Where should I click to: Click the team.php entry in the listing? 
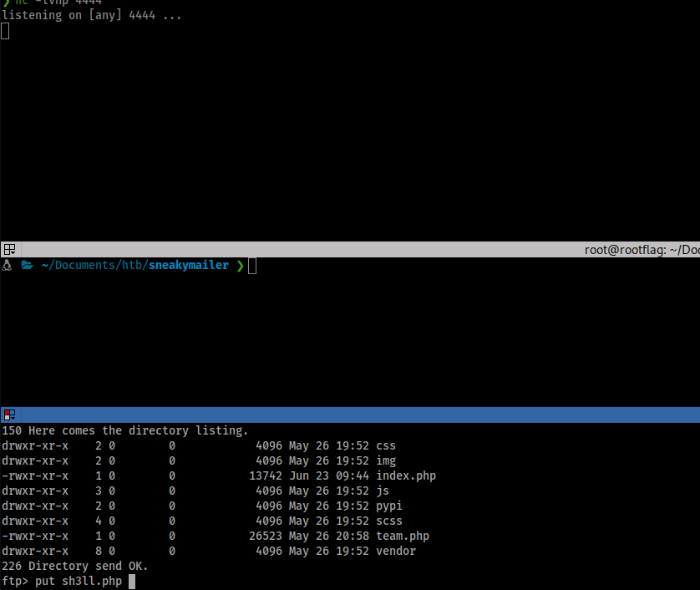pyautogui.click(x=402, y=536)
